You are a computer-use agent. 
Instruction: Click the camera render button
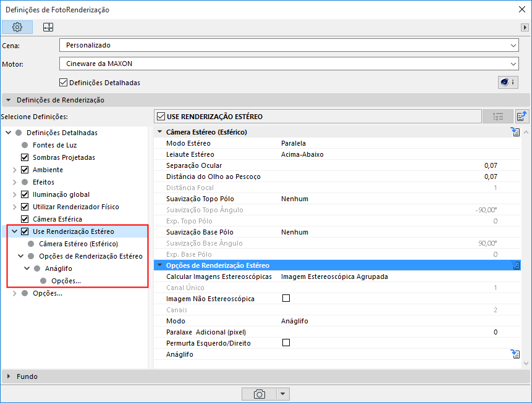[x=260, y=394]
